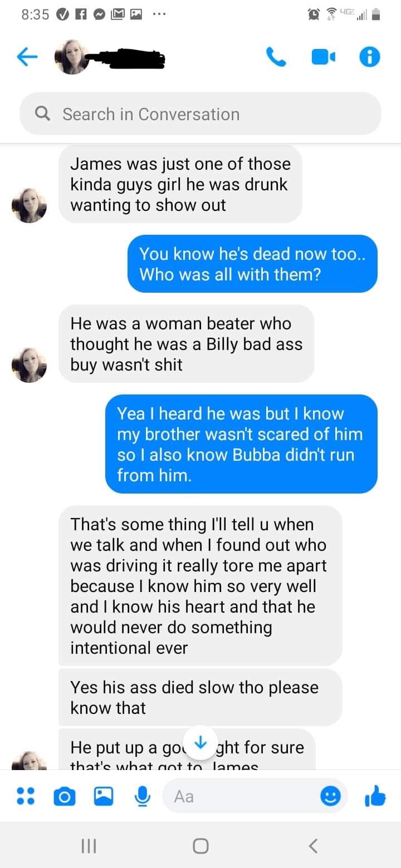
Task: Focus the Search in Conversation field
Action: 200,114
